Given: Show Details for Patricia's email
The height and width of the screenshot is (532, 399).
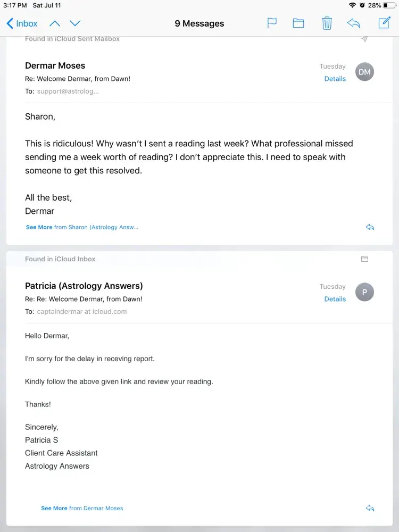Looking at the screenshot, I should [x=335, y=299].
